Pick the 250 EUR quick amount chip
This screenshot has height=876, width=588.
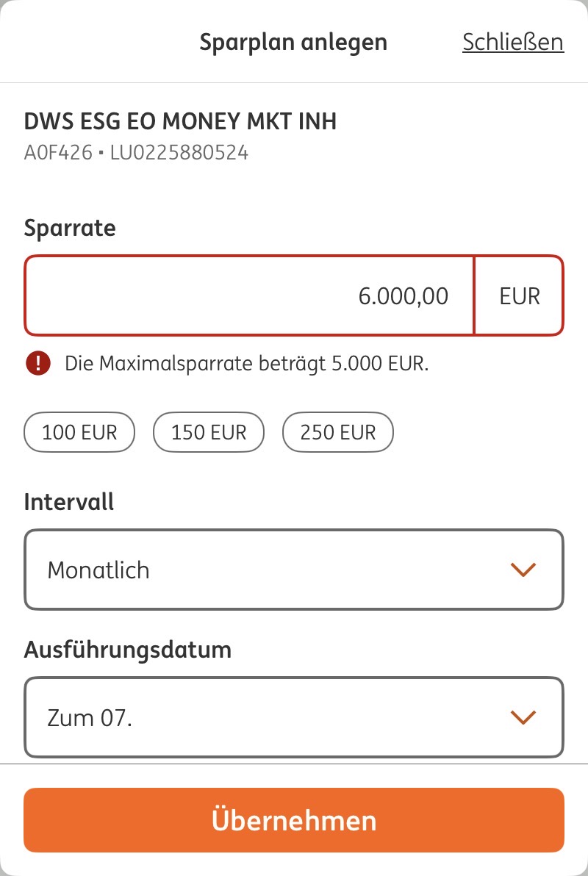(x=338, y=432)
